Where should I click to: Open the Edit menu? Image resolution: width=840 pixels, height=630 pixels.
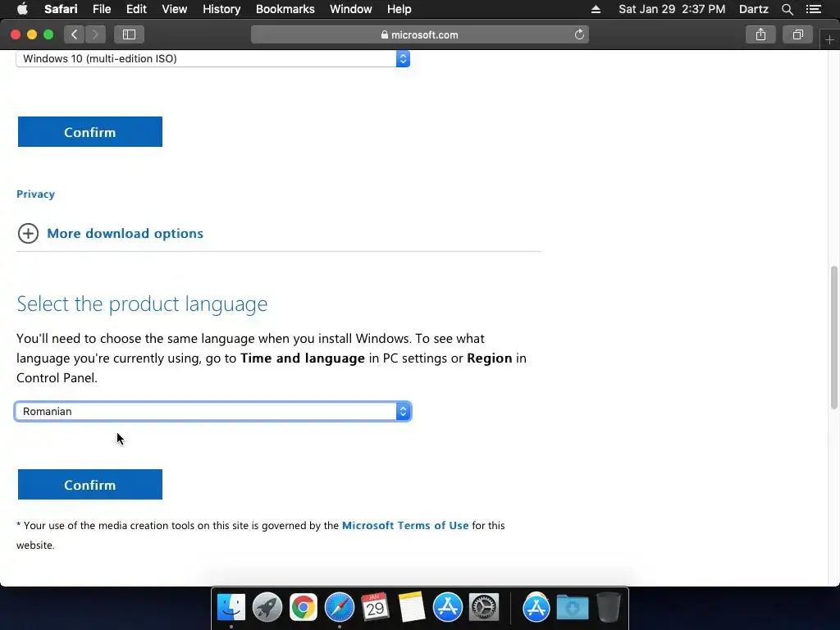click(x=136, y=9)
